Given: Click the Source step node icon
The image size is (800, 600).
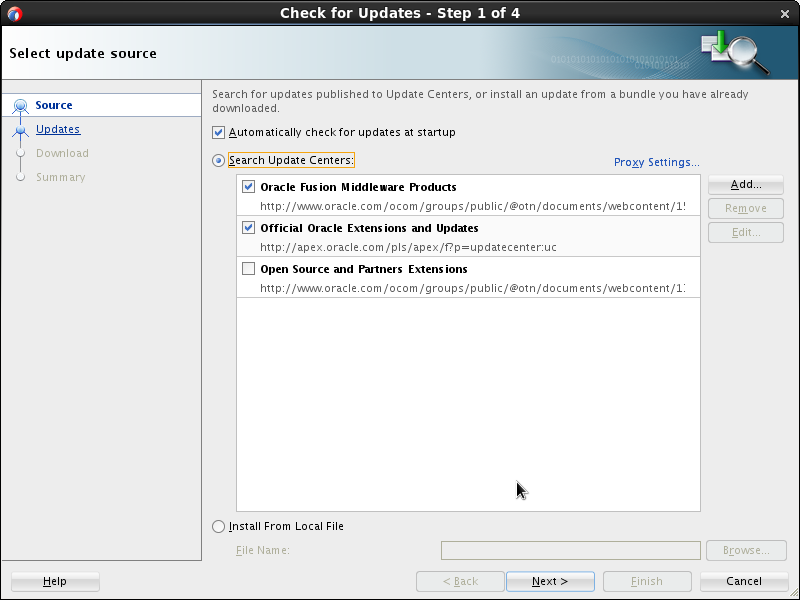Looking at the screenshot, I should click(20, 106).
